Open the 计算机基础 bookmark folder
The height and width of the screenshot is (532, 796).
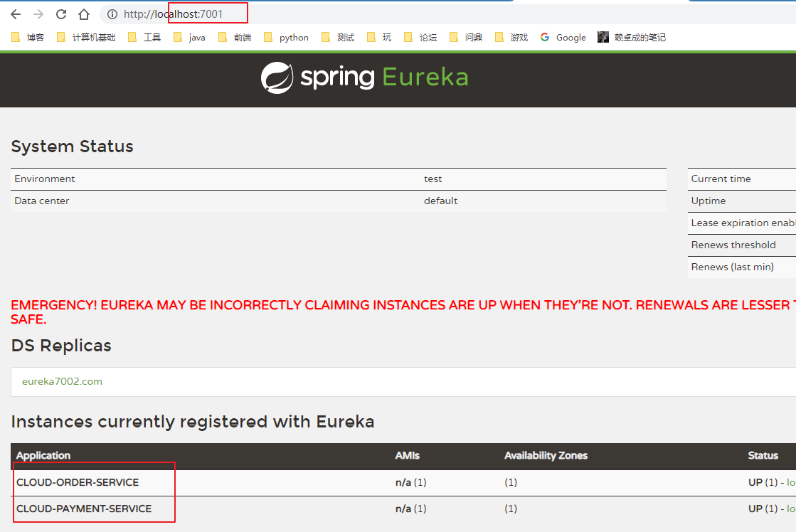pyautogui.click(x=86, y=37)
